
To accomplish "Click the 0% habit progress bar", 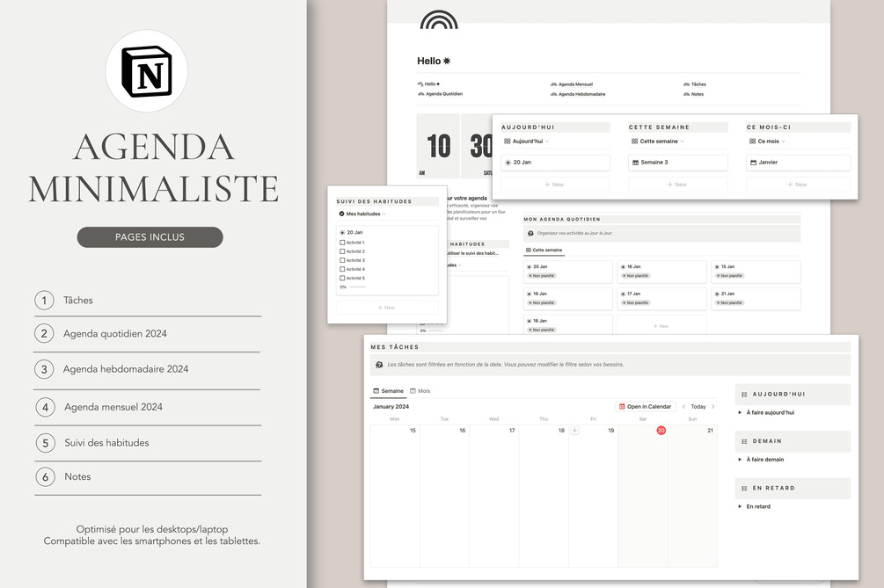I will pyautogui.click(x=357, y=287).
